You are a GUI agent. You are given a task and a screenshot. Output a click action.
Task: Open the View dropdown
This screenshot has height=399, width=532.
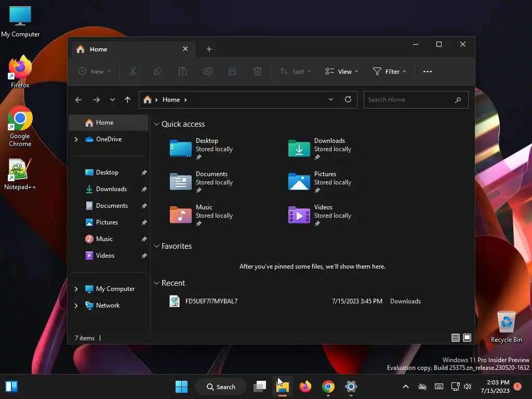coord(341,72)
